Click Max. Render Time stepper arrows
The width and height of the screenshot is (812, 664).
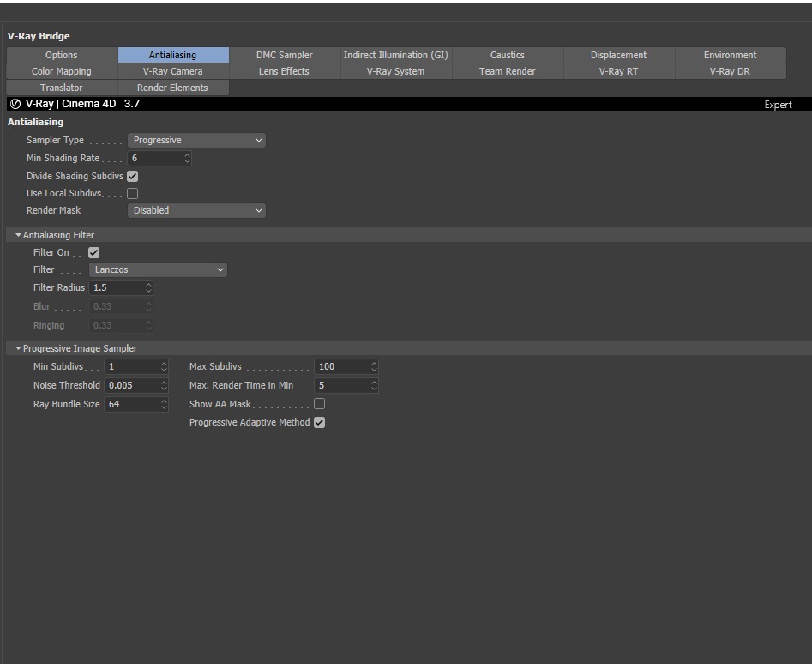click(x=375, y=386)
